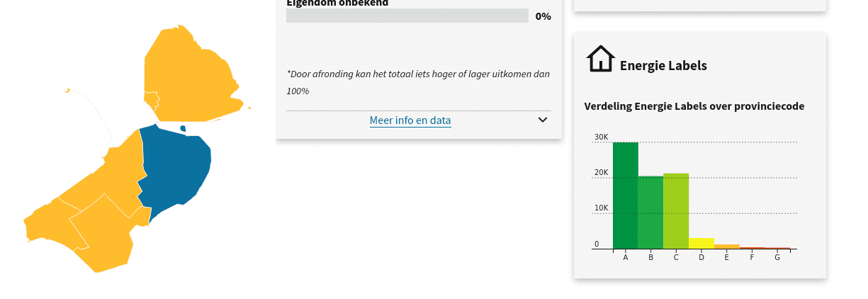Select the yellow D bar in chart
The image size is (868, 299).
(x=701, y=243)
